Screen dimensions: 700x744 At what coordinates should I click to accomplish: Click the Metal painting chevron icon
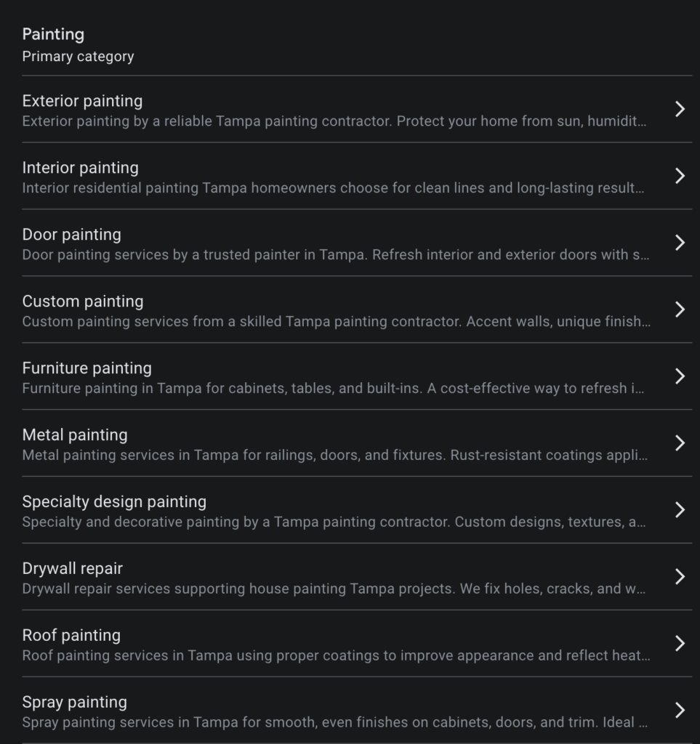pos(680,443)
